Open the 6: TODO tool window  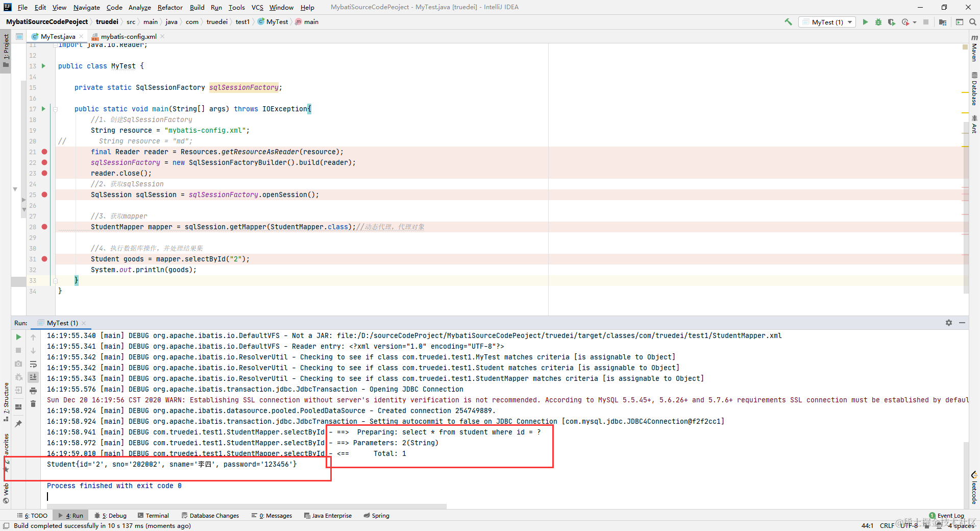(32, 516)
